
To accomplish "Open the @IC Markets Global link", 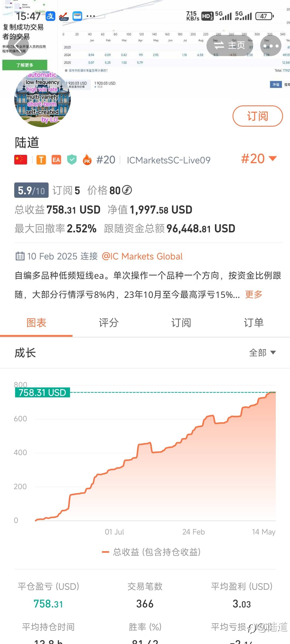I will [x=142, y=256].
